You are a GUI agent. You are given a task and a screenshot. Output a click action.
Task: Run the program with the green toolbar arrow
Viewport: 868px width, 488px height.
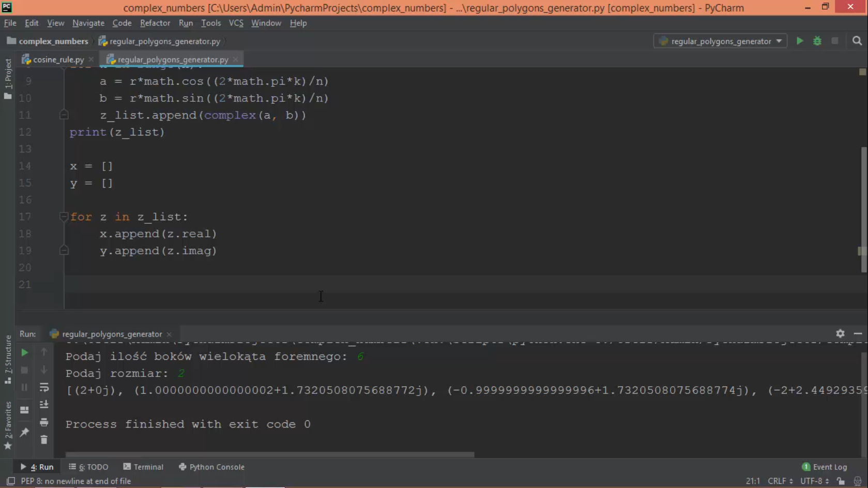800,41
